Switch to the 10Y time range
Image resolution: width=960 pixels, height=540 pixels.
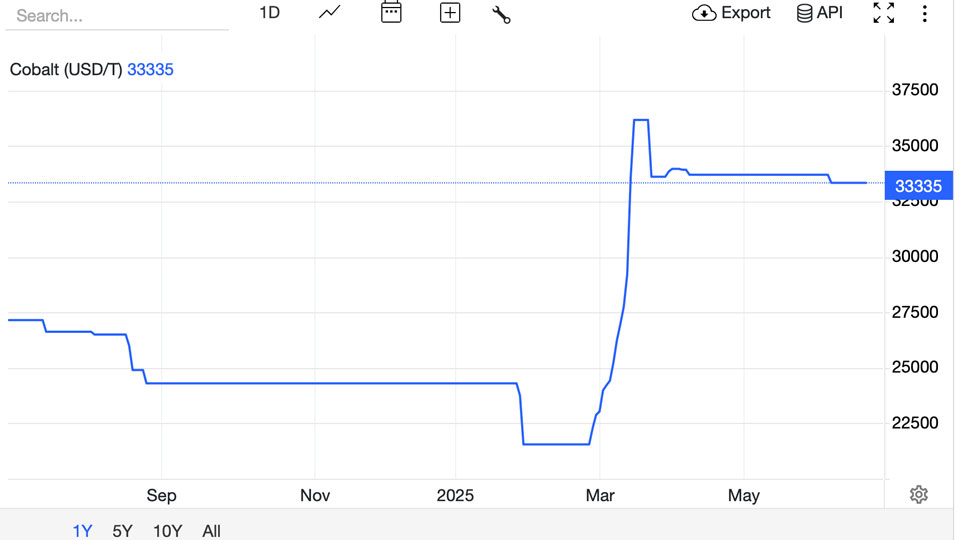point(167,531)
